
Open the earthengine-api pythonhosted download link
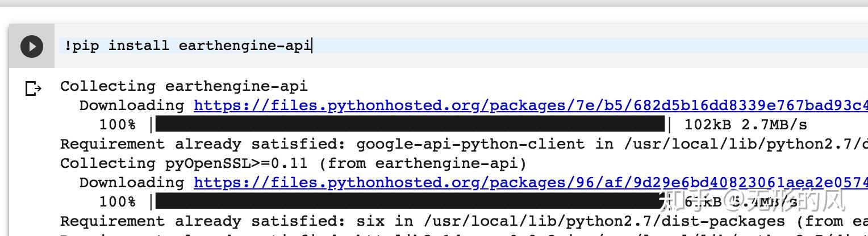coord(531,106)
